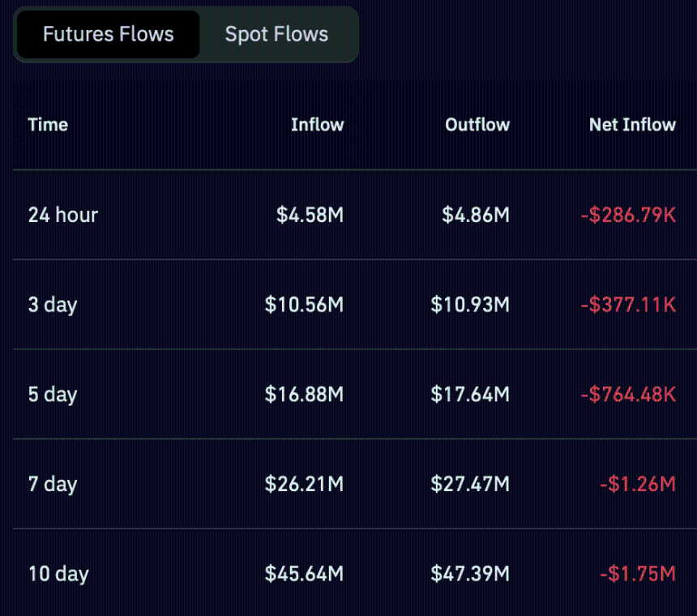Screen dimensions: 697x616
Task: Click the Outflow column header
Action: [477, 125]
